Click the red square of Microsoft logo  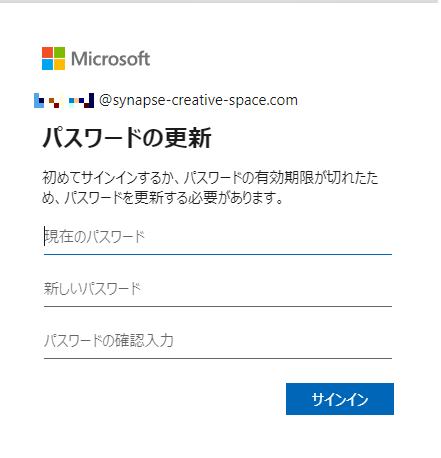click(47, 52)
